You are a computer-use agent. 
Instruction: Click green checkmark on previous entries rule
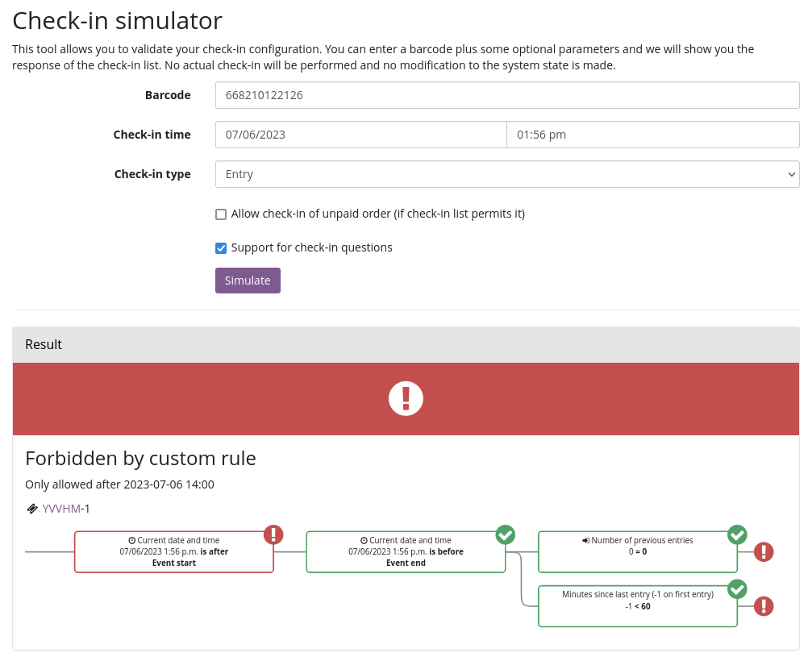click(x=737, y=534)
